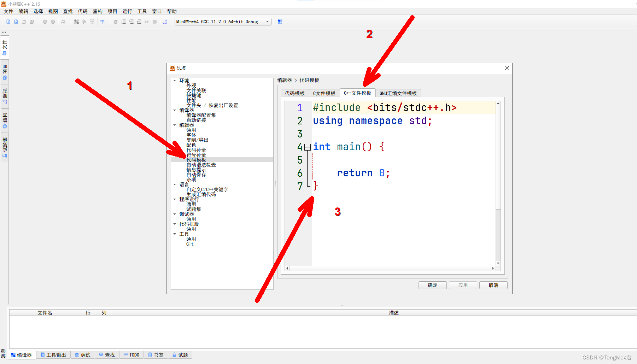Collapse the 调试器 tree node
The image size is (637, 364).
(175, 214)
